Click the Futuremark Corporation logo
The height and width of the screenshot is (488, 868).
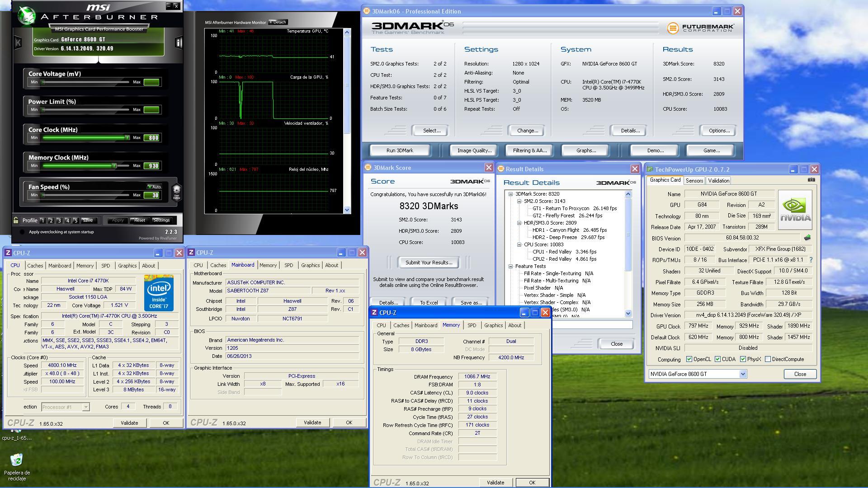tap(701, 28)
